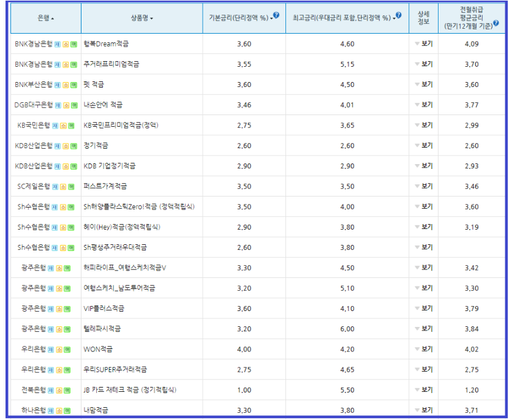
Task: Sort by 최고금리(우대금리 포함) header
Action: pyautogui.click(x=344, y=18)
